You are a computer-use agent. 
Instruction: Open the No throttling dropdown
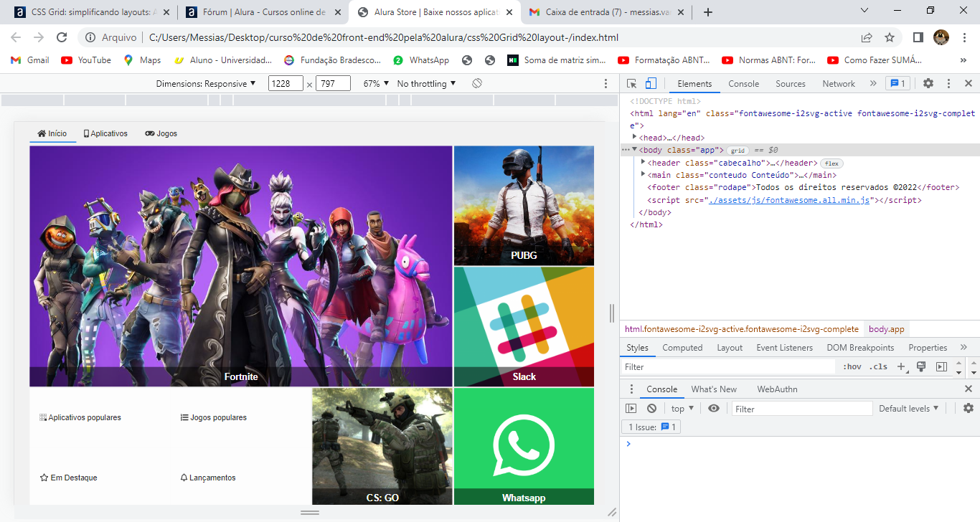click(427, 84)
